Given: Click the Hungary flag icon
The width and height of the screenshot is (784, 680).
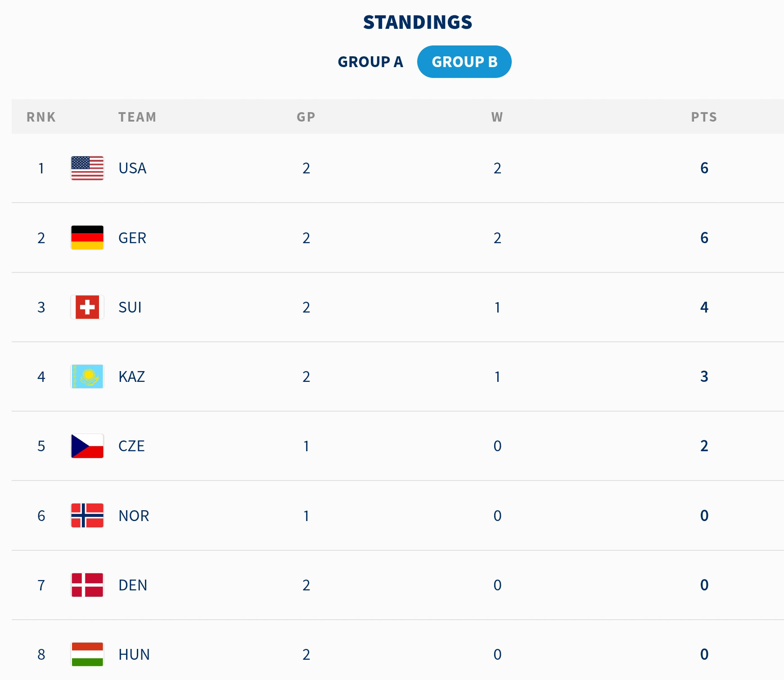Looking at the screenshot, I should coord(87,654).
